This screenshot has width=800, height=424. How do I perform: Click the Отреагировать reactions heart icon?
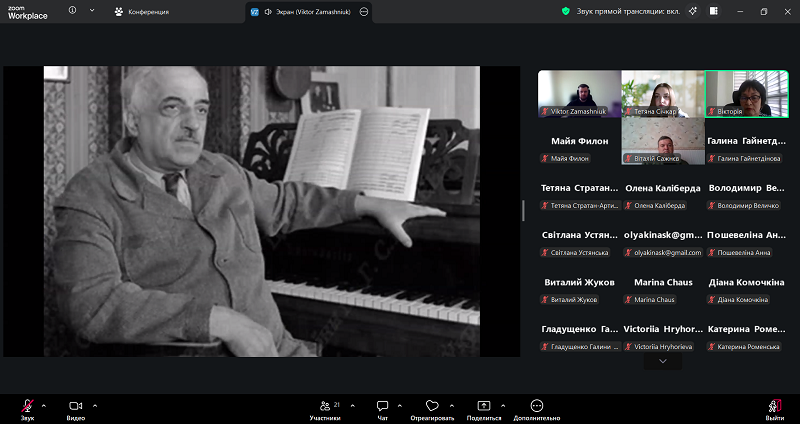tap(432, 406)
